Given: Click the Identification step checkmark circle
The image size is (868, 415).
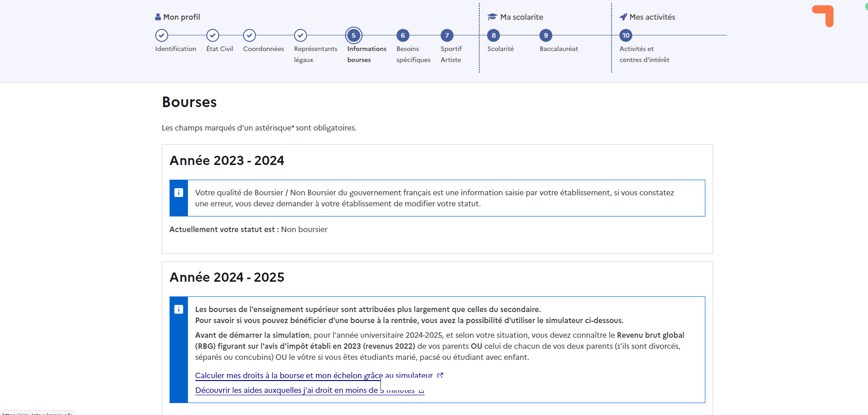Looking at the screenshot, I should tap(161, 35).
